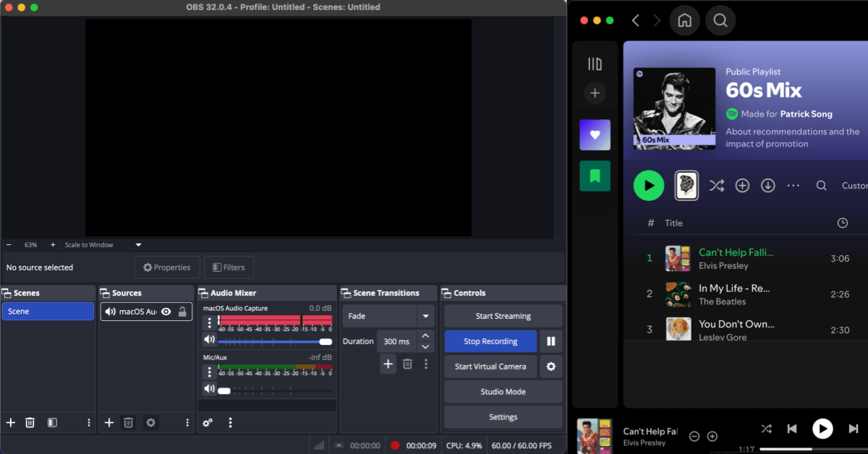Seek on Spotify playback progress bar
The width and height of the screenshot is (868, 454).
tap(814, 449)
